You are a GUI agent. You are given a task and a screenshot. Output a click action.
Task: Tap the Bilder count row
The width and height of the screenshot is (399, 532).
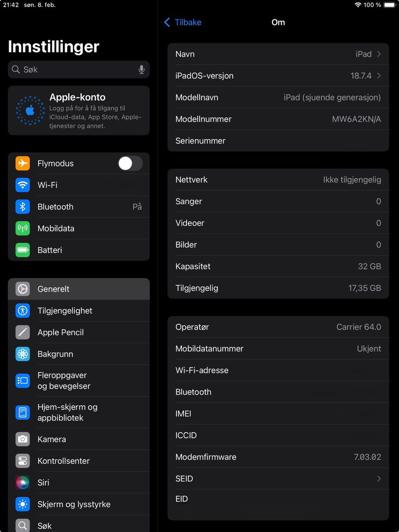pyautogui.click(x=278, y=244)
